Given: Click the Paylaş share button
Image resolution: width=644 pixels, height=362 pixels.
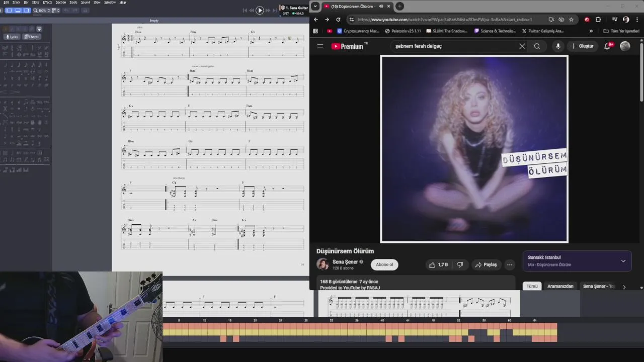Looking at the screenshot, I should coord(486,265).
